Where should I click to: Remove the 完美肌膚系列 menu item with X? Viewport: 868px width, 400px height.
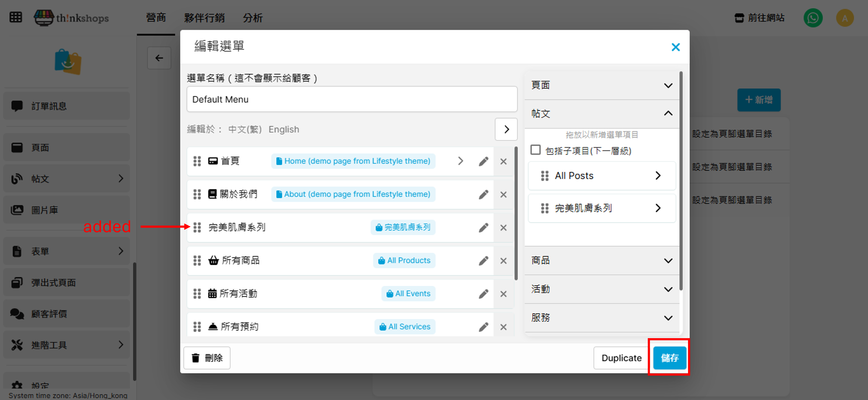(x=503, y=228)
